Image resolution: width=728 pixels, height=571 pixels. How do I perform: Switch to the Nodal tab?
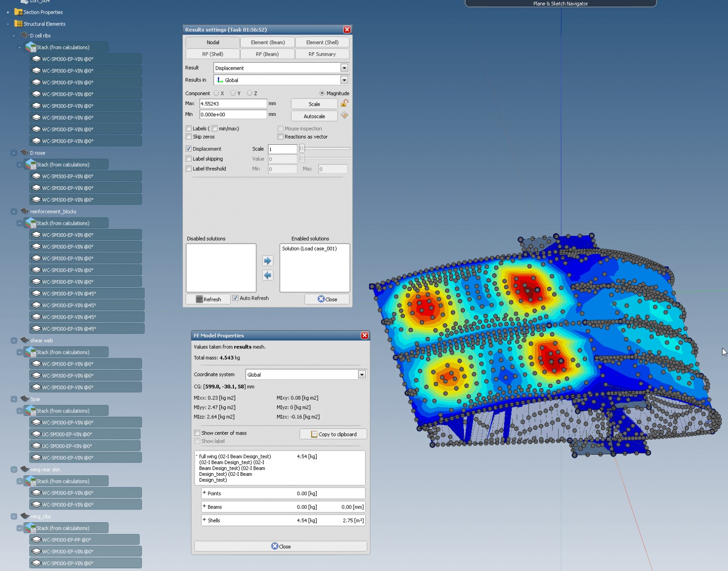click(x=212, y=42)
